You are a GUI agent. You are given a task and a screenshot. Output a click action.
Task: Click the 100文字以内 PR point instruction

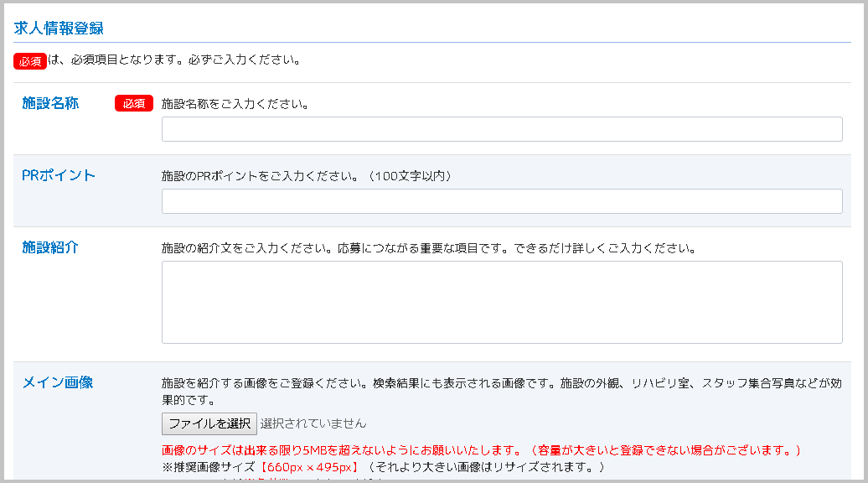coord(307,176)
